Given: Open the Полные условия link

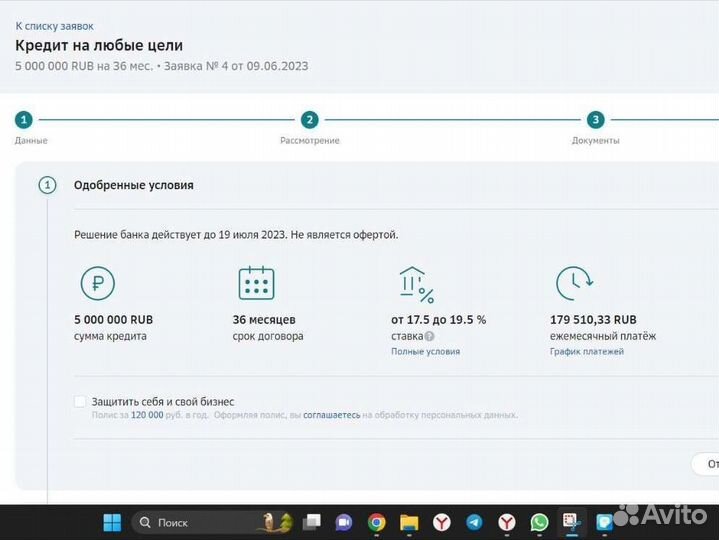Looking at the screenshot, I should 425,352.
